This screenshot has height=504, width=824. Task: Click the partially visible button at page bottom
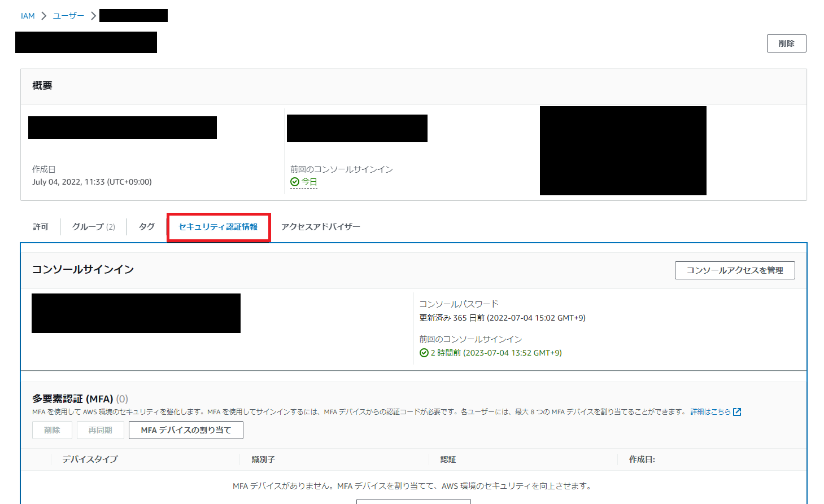coord(413,501)
